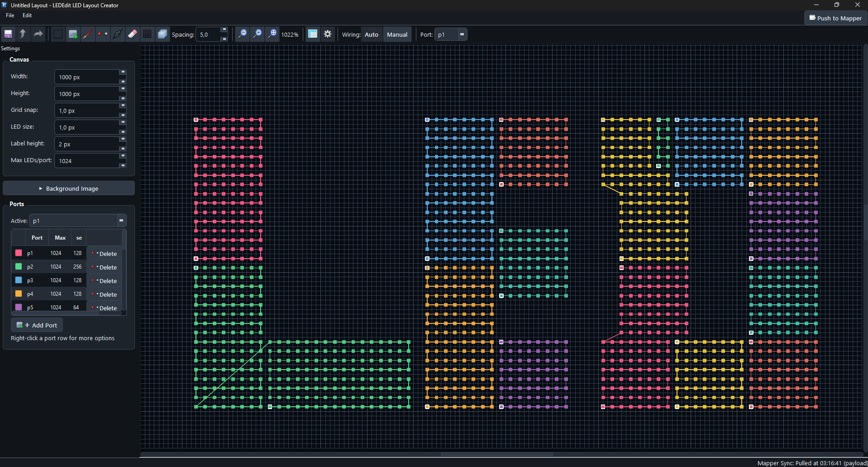Delete port p2
Image resolution: width=868 pixels, height=467 pixels.
tap(105, 267)
